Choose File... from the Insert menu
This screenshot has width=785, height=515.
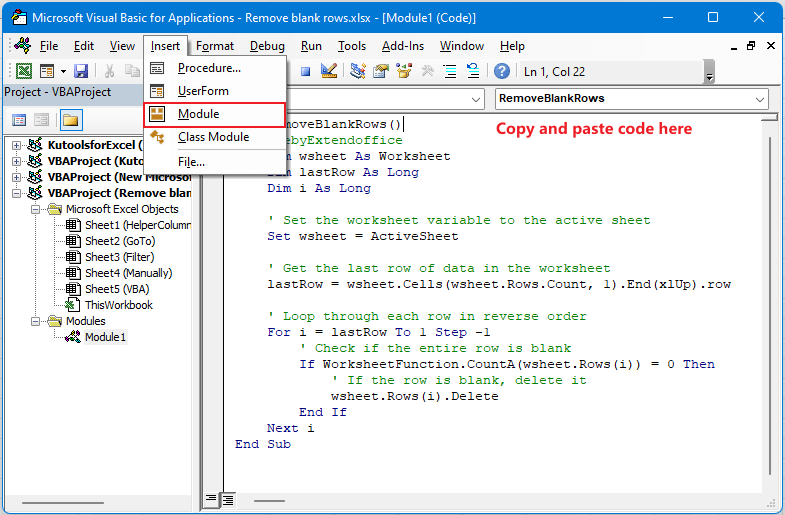[215, 162]
